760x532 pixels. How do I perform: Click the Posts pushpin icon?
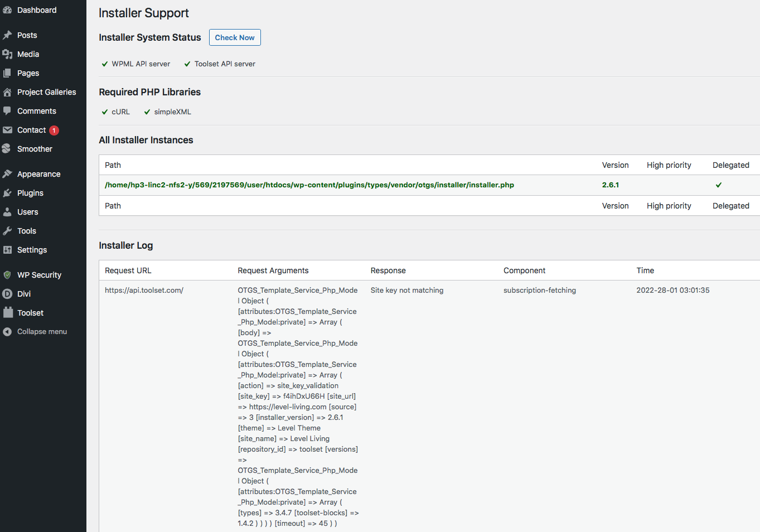7,35
